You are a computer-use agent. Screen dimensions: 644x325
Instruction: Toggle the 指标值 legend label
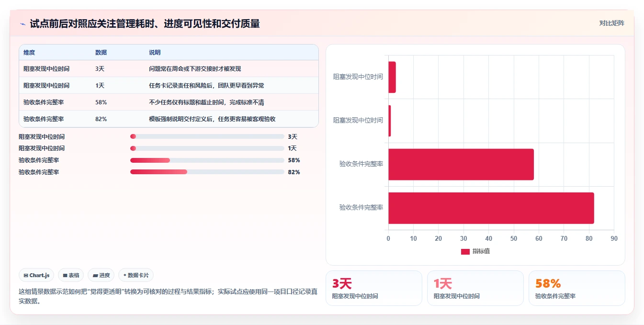(481, 251)
